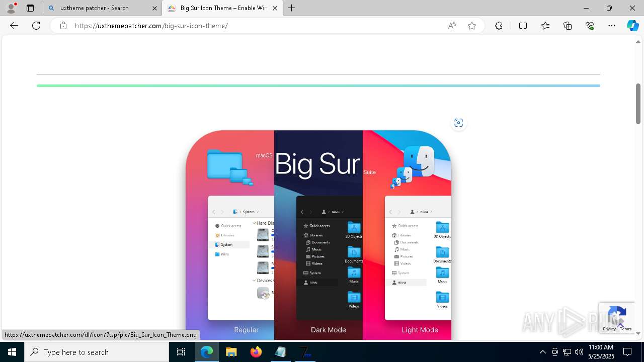Open reCAPTCHA Terms link
This screenshot has height=362, width=644.
626,329
